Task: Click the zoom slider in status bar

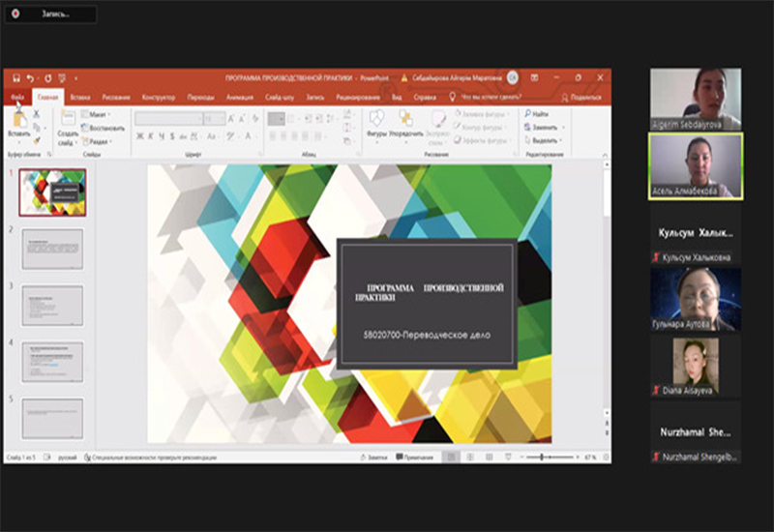Action: (x=542, y=457)
